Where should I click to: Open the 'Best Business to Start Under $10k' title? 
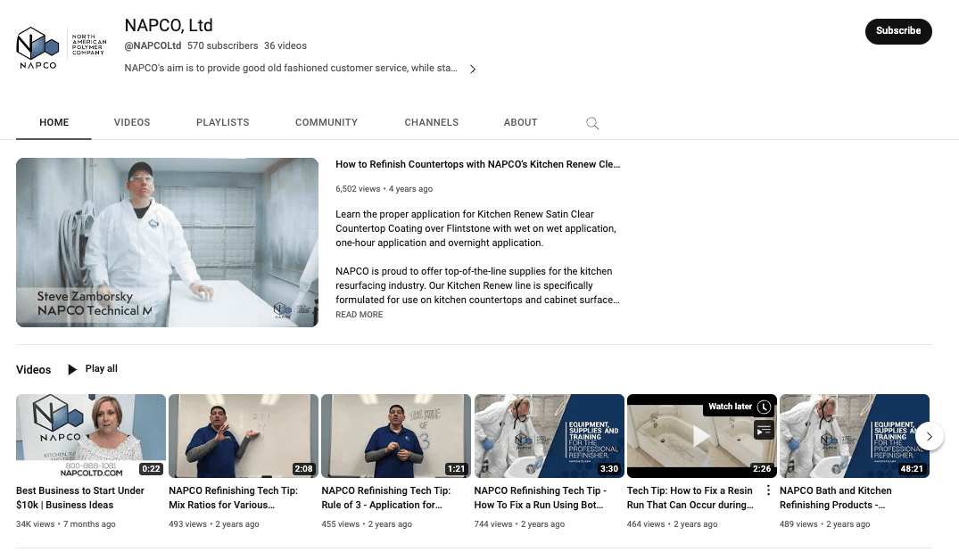pyautogui.click(x=80, y=498)
